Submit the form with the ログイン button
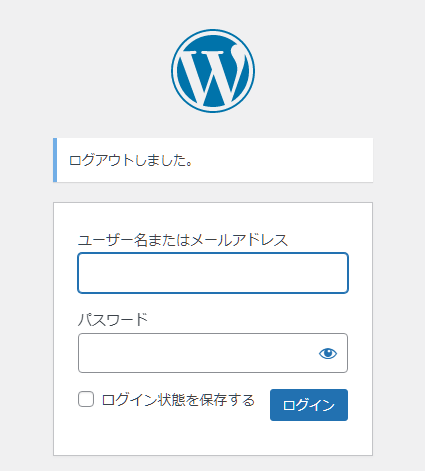 coord(309,405)
